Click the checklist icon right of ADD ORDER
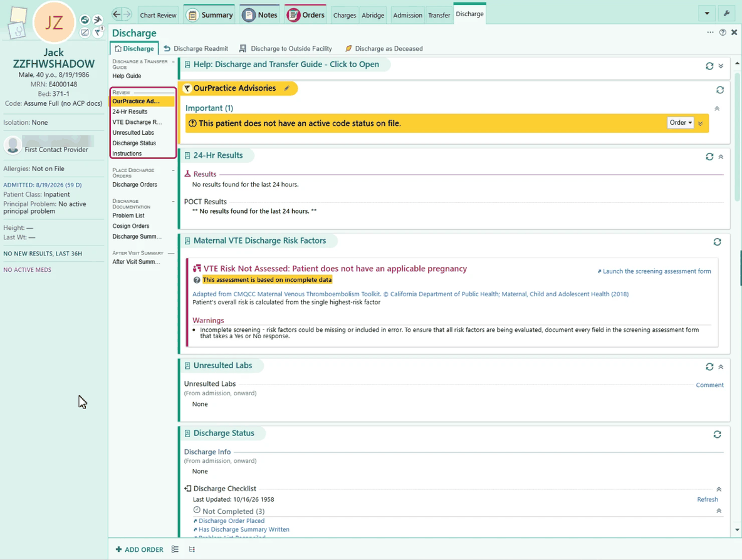The width and height of the screenshot is (742, 560). tap(175, 549)
